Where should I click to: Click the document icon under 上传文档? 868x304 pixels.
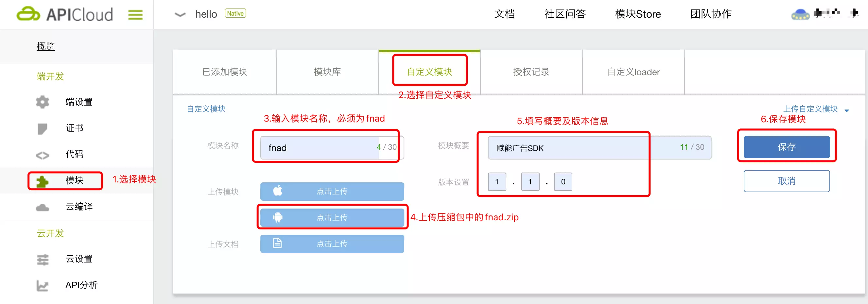277,244
